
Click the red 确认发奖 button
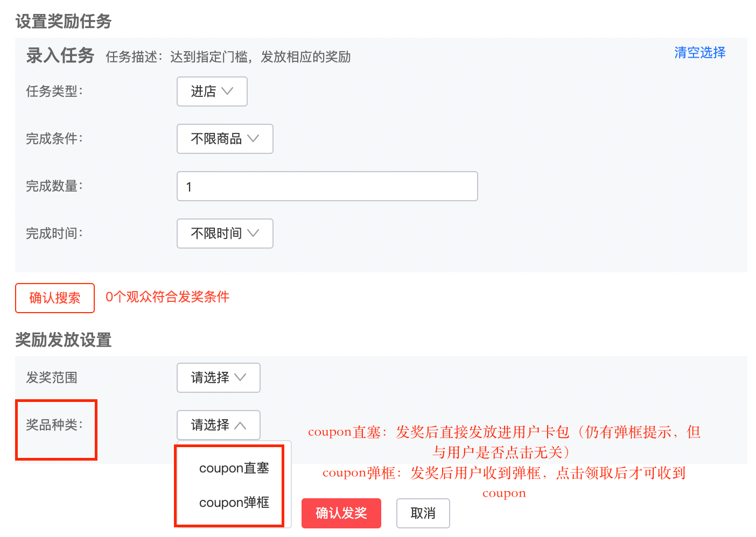point(341,513)
